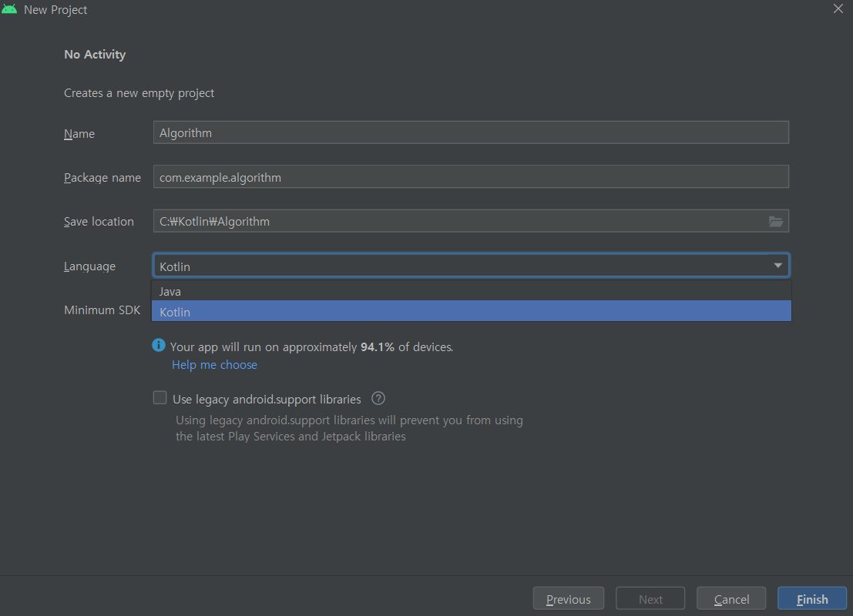853x616 pixels.
Task: Click the Package name input field
Action: pyautogui.click(x=471, y=176)
